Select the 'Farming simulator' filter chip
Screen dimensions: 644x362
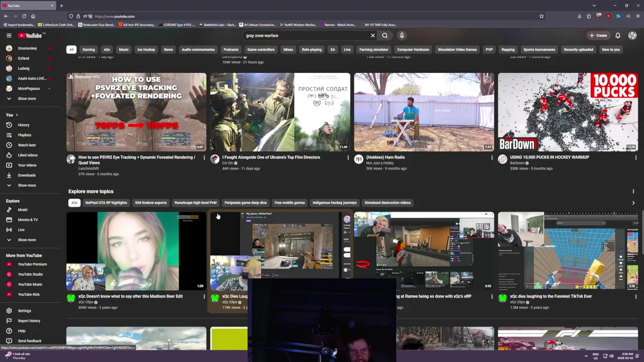pyautogui.click(x=374, y=50)
